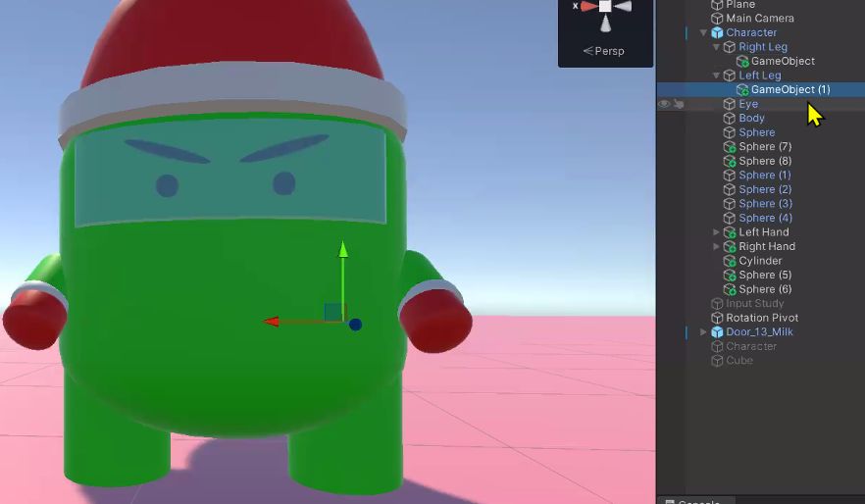Click the gray right cone of the scene gizmo
865x504 pixels.
(x=623, y=6)
